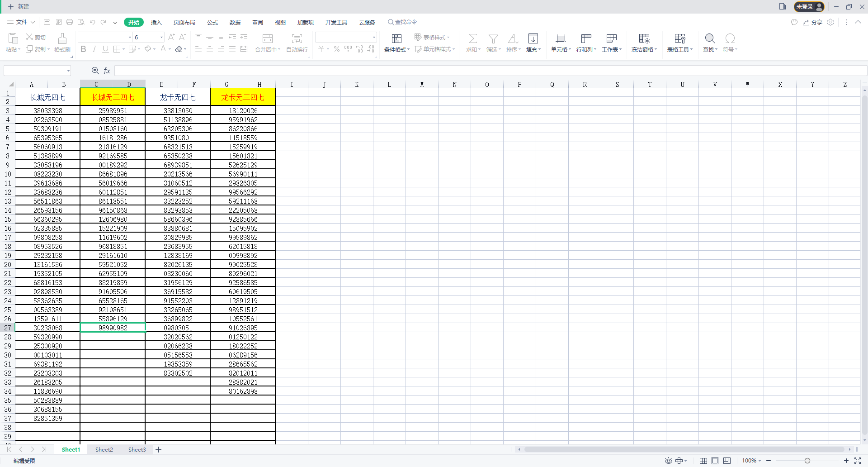Open the zoom percentage dropdown
This screenshot has width=868, height=467.
click(x=752, y=461)
